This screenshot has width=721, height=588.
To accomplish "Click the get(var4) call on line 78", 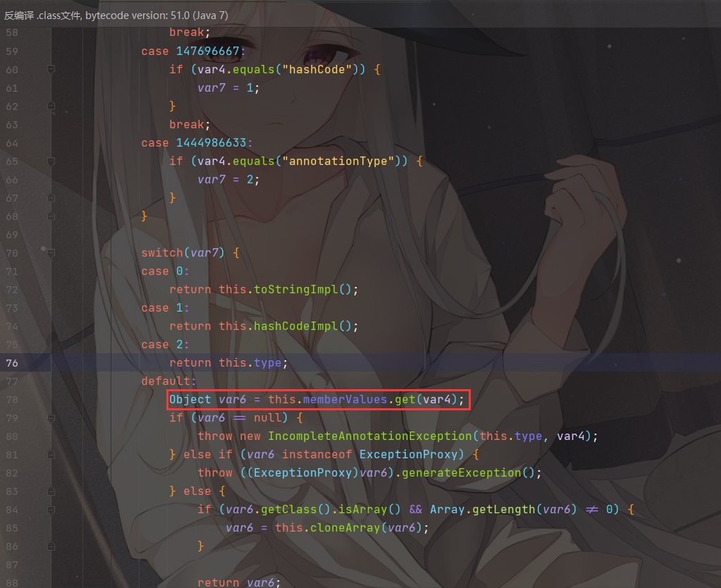I will 426,399.
